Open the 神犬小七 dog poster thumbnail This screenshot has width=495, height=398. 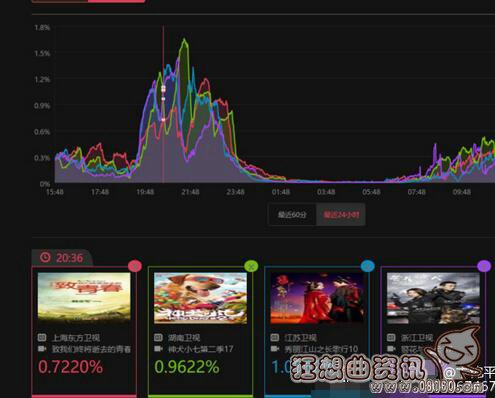(x=200, y=298)
